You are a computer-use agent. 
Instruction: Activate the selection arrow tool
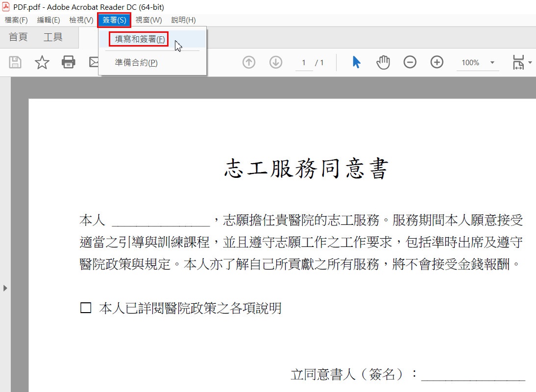coord(356,62)
